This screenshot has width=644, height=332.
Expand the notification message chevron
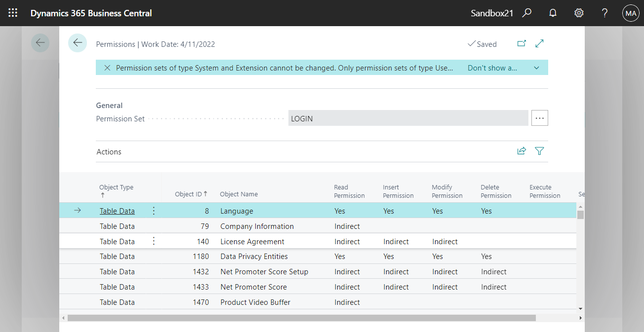(x=537, y=68)
